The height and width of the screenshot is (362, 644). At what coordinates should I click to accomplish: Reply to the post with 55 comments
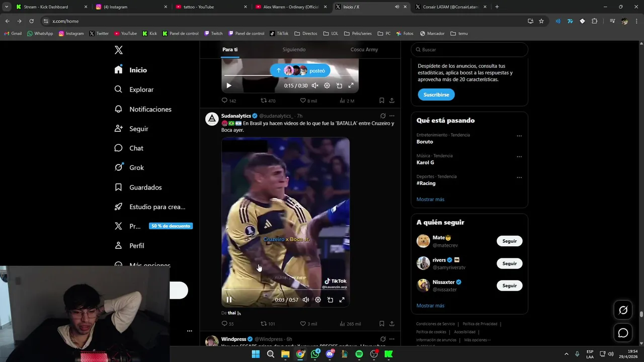tap(228, 324)
